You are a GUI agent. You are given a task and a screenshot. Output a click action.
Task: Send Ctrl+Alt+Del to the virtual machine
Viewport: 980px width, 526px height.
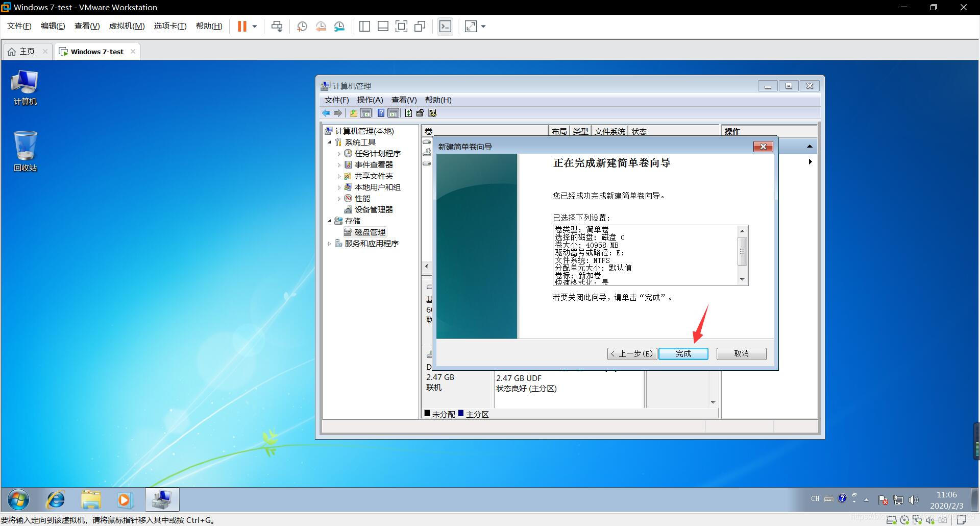click(277, 26)
